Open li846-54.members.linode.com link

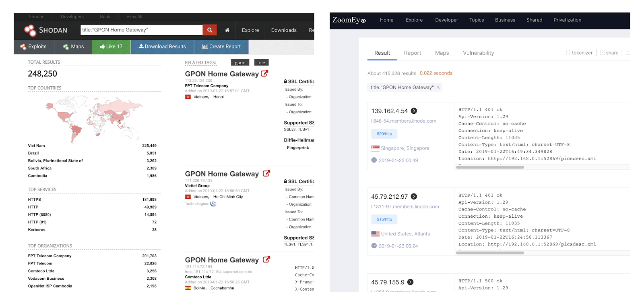[x=404, y=121]
